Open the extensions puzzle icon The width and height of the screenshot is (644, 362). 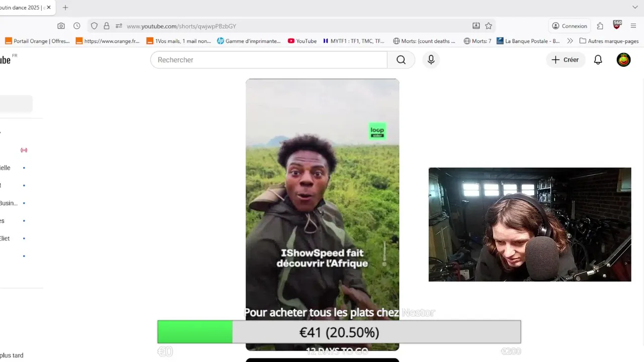(x=600, y=26)
